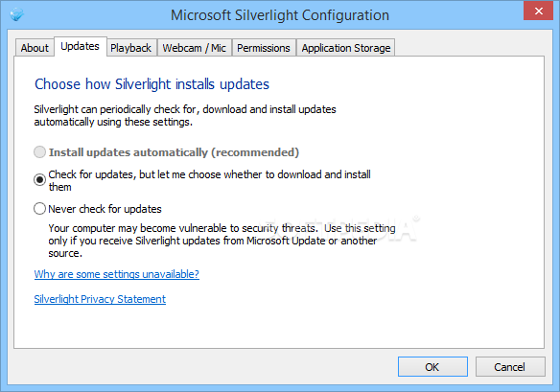Screen dimensions: 560x392
Task: Click the 'Microsoft Silverlight Configuration' title text
Action: click(280, 15)
